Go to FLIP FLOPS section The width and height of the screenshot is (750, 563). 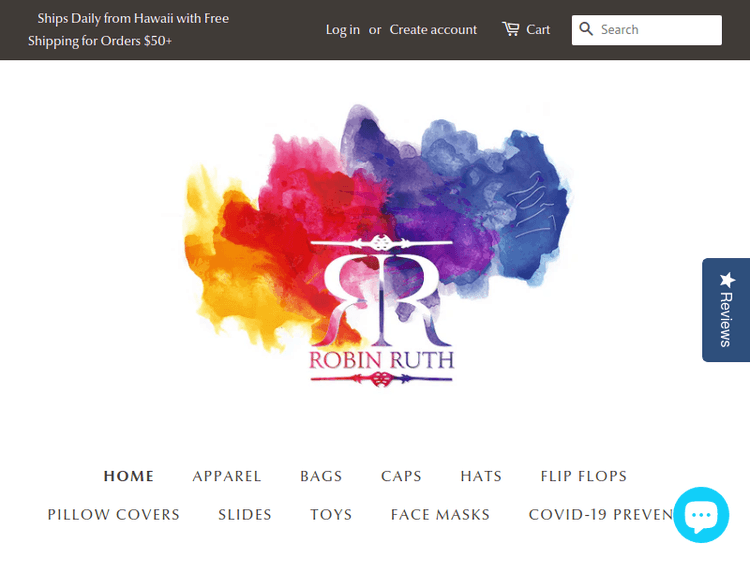584,476
